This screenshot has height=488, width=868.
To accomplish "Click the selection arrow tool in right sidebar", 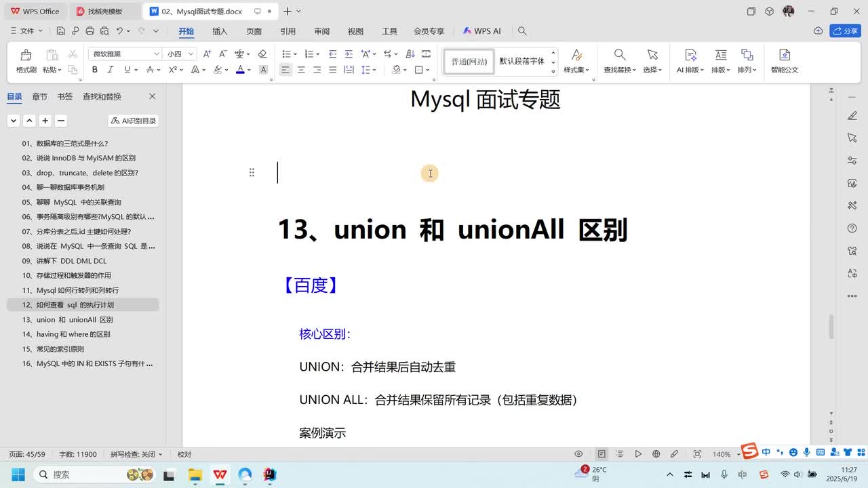I will click(852, 138).
